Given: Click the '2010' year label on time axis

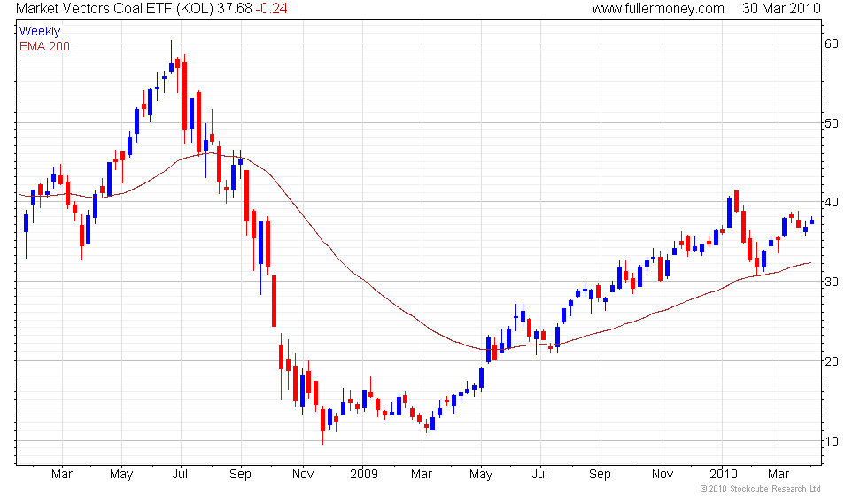Looking at the screenshot, I should pyautogui.click(x=725, y=475).
